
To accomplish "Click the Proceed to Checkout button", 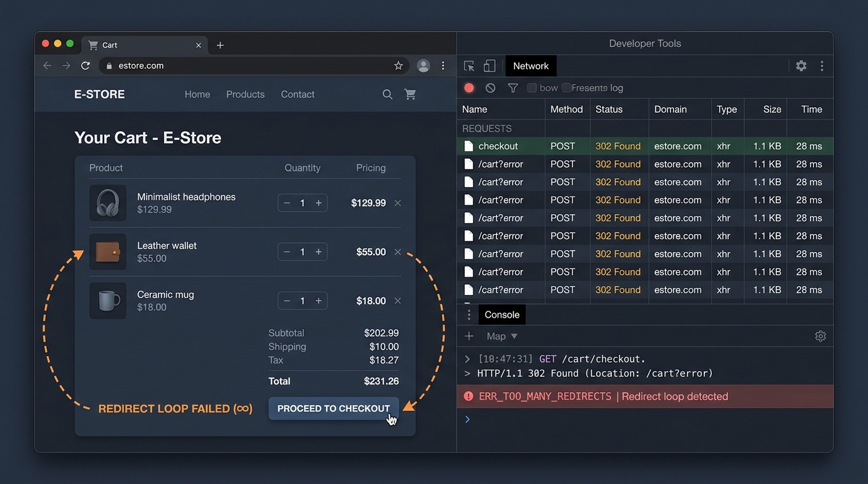I will click(334, 408).
